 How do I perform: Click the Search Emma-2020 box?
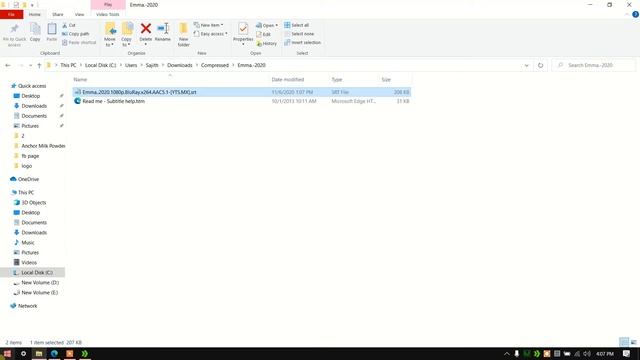coord(594,65)
